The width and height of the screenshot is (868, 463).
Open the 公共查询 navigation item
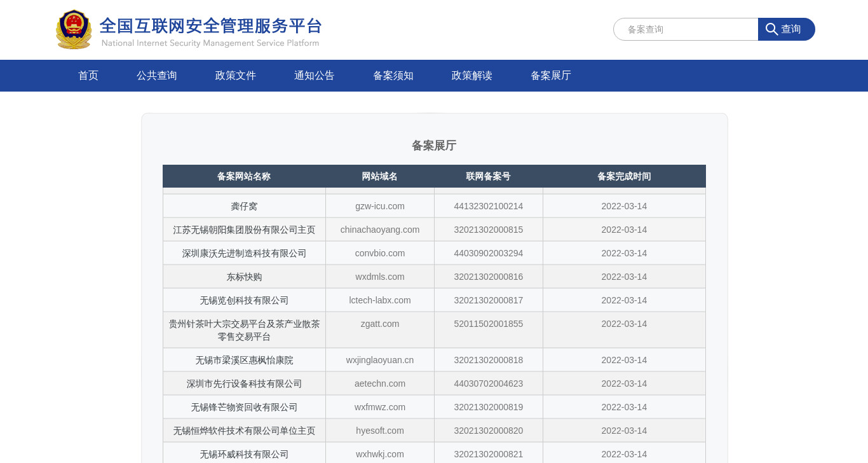(157, 76)
